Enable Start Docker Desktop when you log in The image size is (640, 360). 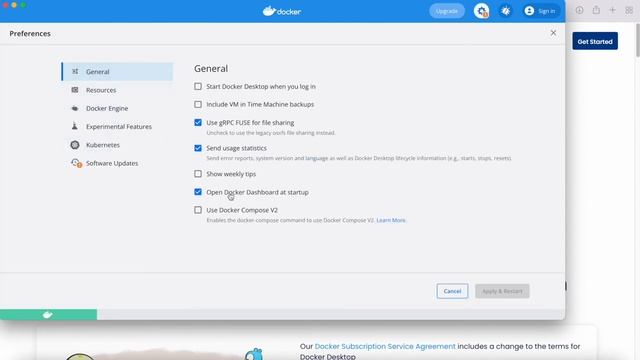click(x=198, y=87)
